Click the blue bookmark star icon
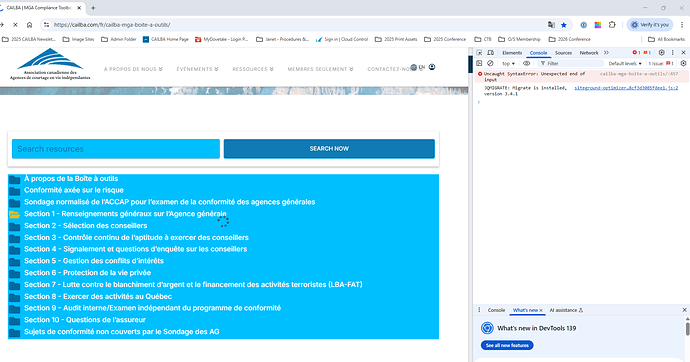 point(564,25)
